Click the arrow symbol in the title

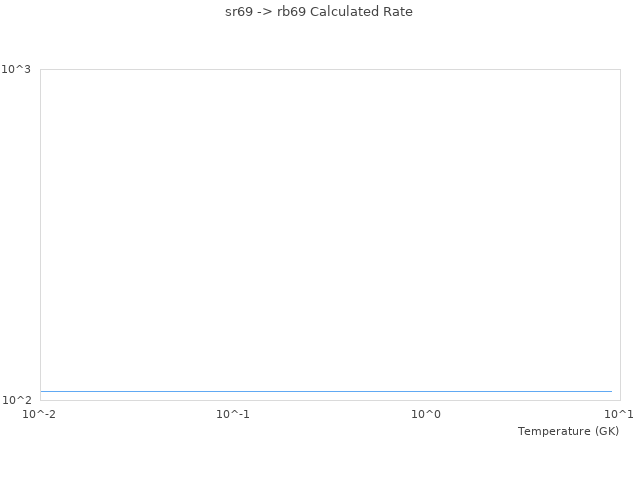(265, 12)
